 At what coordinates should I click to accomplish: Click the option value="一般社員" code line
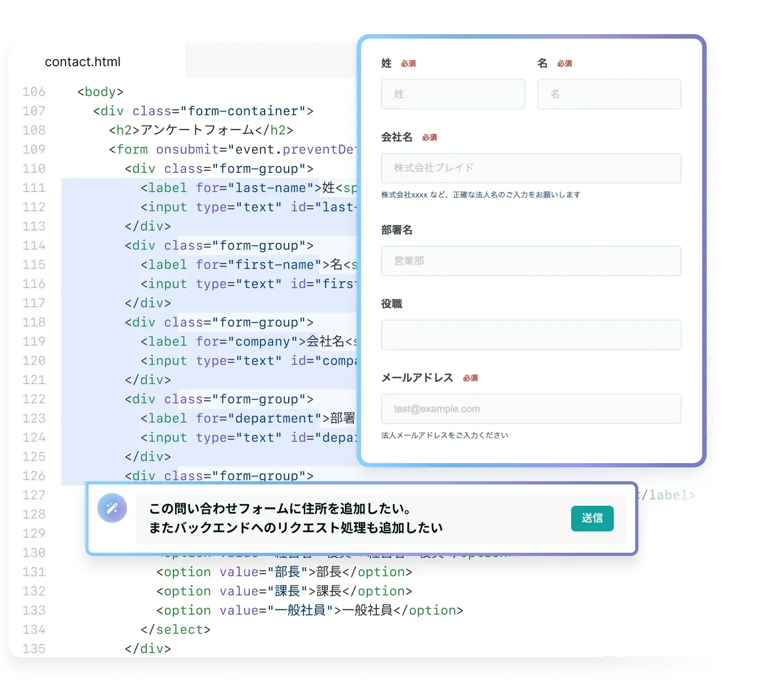(x=310, y=610)
